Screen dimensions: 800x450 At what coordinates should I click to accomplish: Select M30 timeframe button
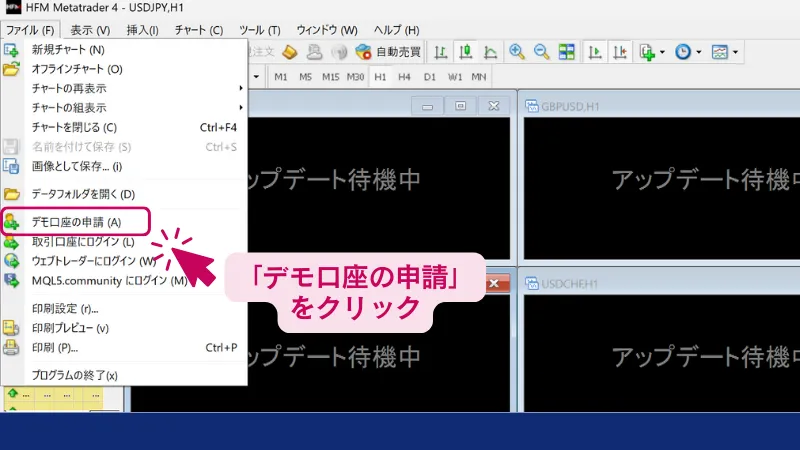355,77
